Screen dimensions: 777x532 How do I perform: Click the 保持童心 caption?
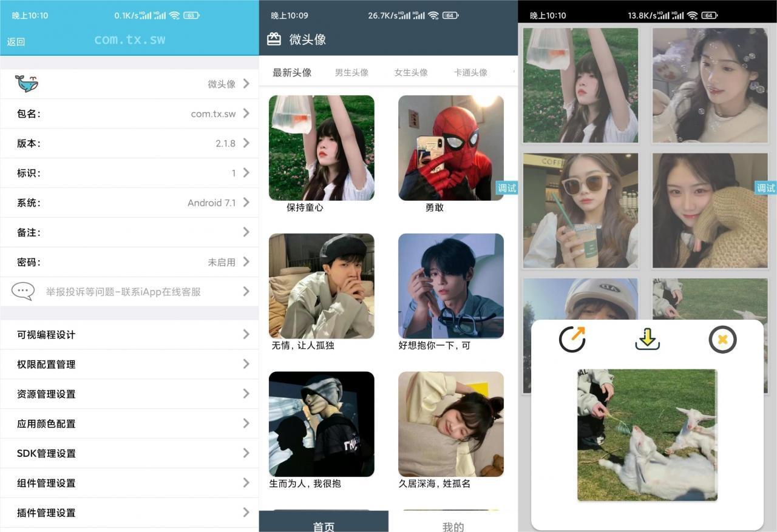(x=305, y=207)
